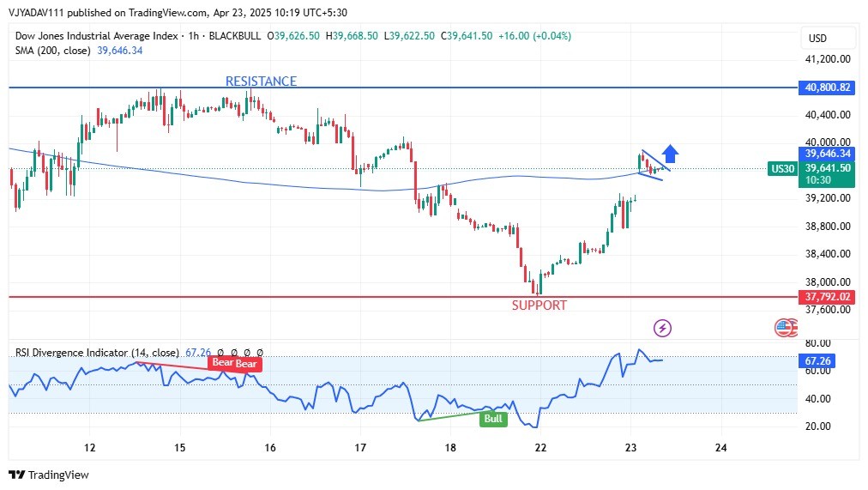Select the RSI Divergence Indicator legend
Viewport: 868px width, 490px height.
click(x=97, y=353)
